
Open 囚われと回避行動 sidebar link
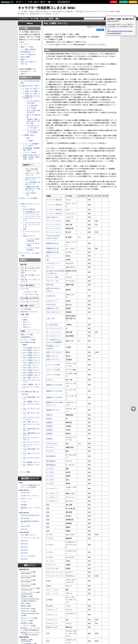coord(29,209)
